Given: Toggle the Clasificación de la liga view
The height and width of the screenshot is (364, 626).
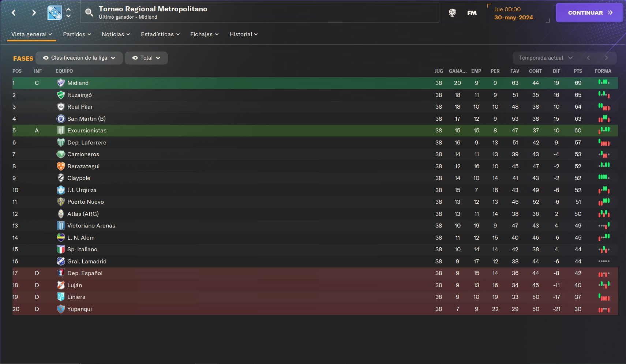Looking at the screenshot, I should click(x=79, y=58).
